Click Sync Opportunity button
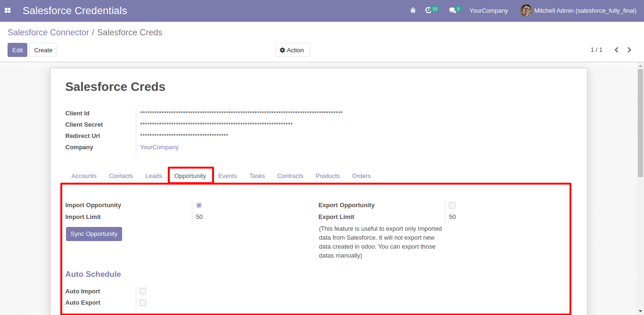Screen dimensions: 644x315 tap(94, 234)
